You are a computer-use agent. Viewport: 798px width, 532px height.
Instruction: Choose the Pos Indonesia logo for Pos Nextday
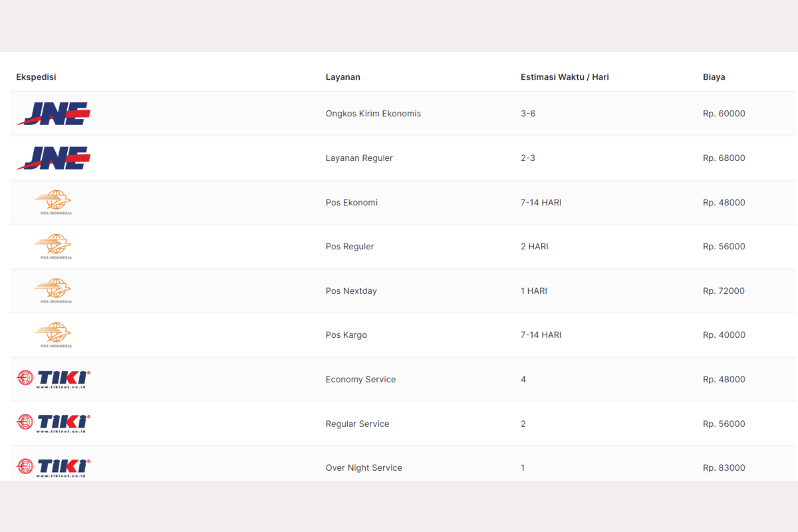coord(53,291)
